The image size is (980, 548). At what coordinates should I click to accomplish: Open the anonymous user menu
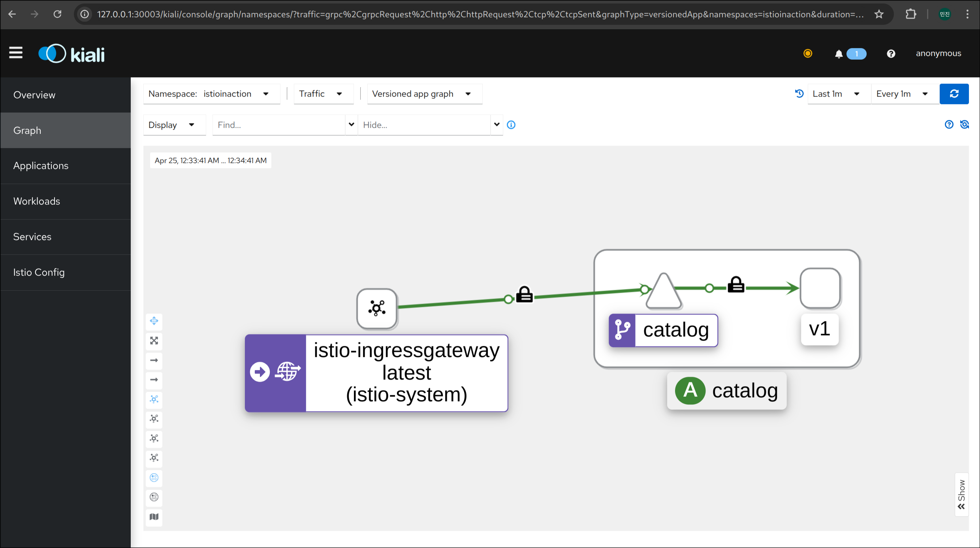point(938,54)
